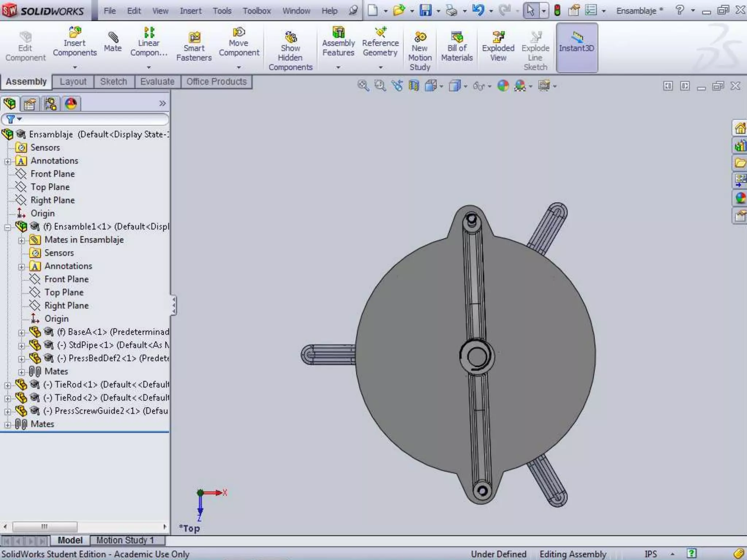
Task: Open the ConfigurationManager panel tab icon
Action: 50,104
